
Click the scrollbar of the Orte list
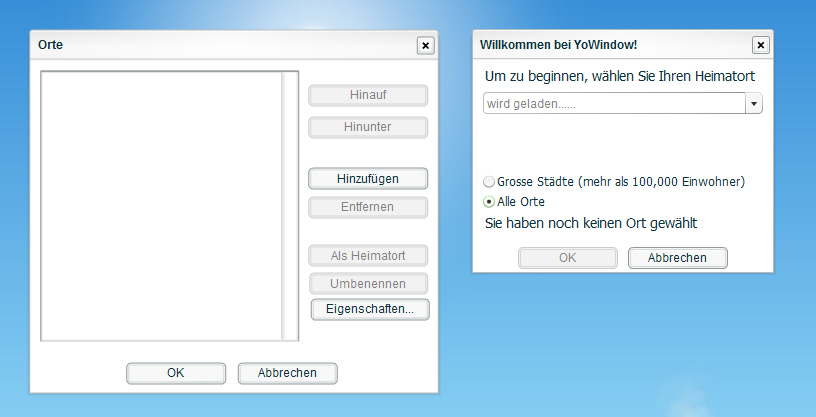[289, 206]
